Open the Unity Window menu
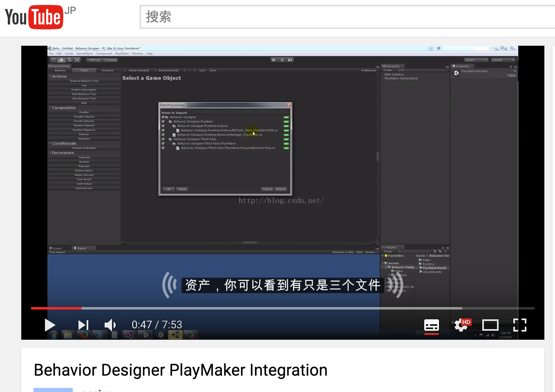The image size is (555, 392). click(138, 53)
